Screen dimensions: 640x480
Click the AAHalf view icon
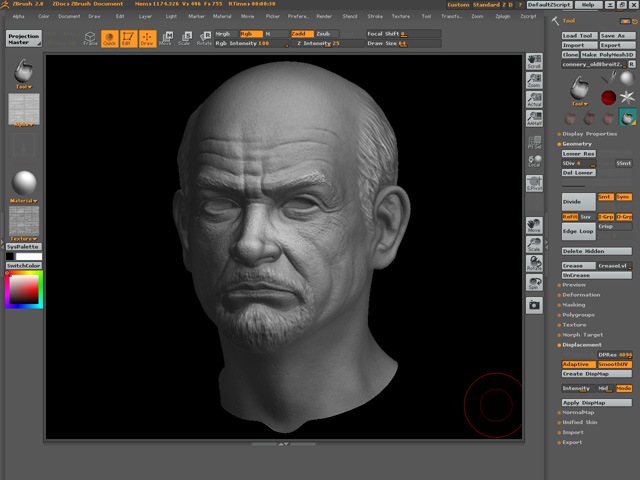click(534, 118)
